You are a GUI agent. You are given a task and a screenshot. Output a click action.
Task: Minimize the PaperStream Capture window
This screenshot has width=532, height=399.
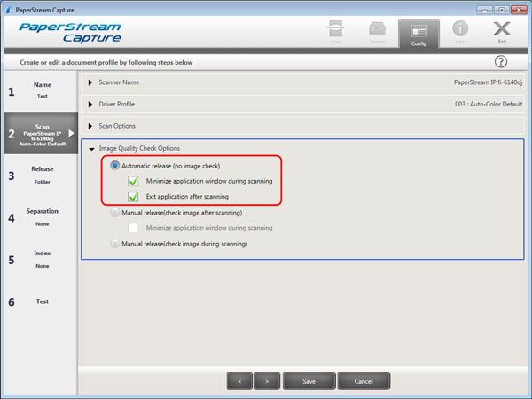(x=484, y=10)
